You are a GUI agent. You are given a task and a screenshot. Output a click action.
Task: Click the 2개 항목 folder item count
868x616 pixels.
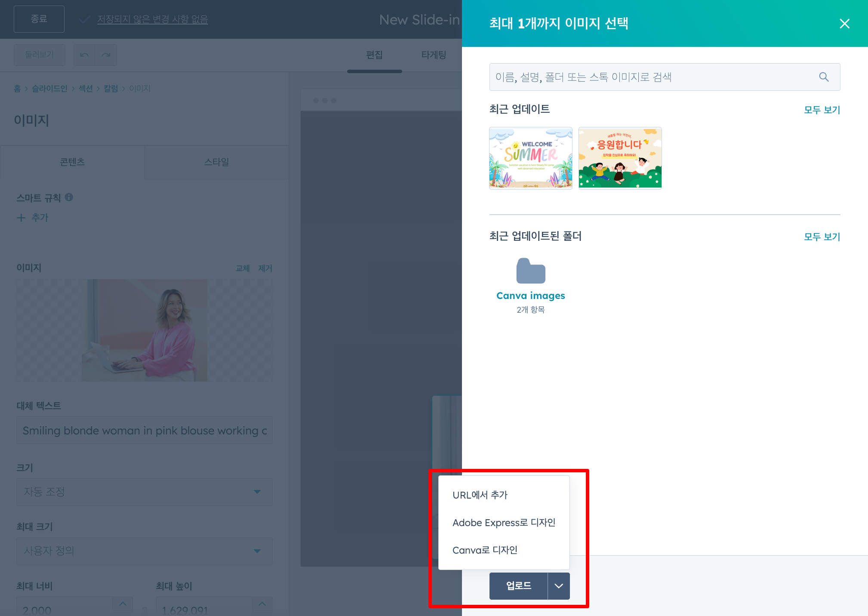point(531,310)
